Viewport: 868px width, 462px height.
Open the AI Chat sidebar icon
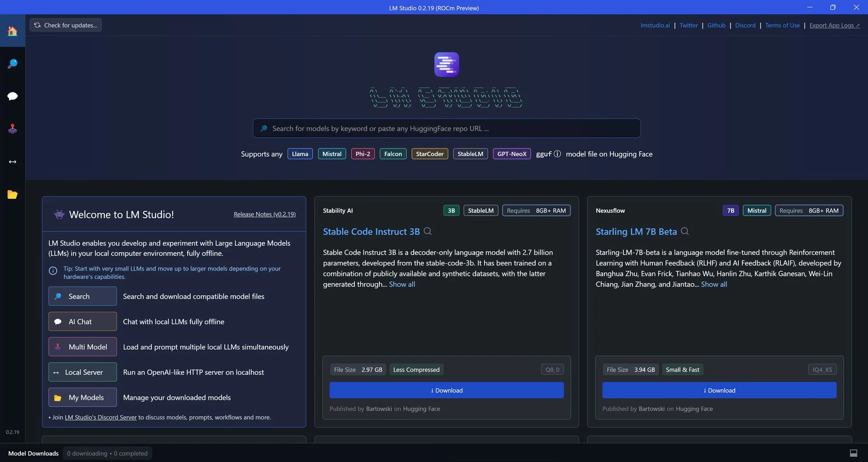[x=13, y=96]
